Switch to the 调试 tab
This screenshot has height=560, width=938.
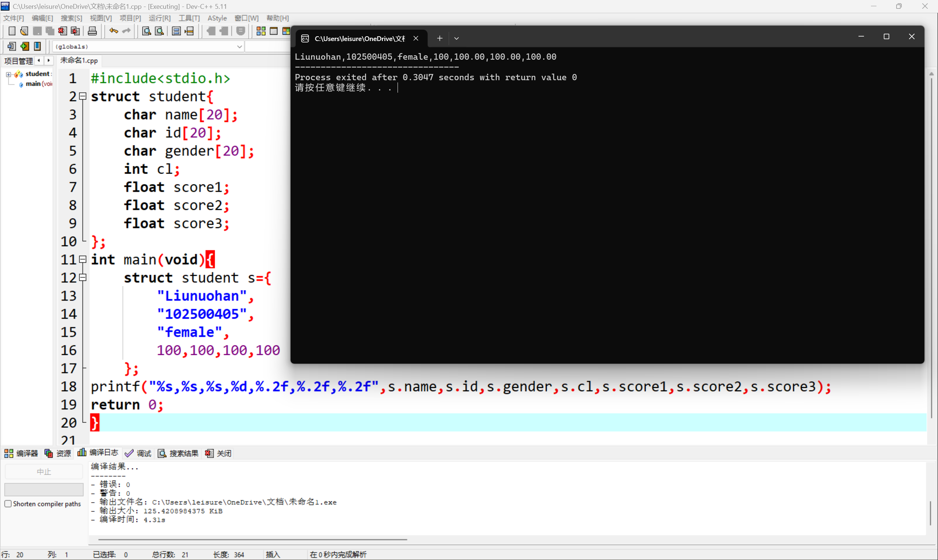(143, 453)
